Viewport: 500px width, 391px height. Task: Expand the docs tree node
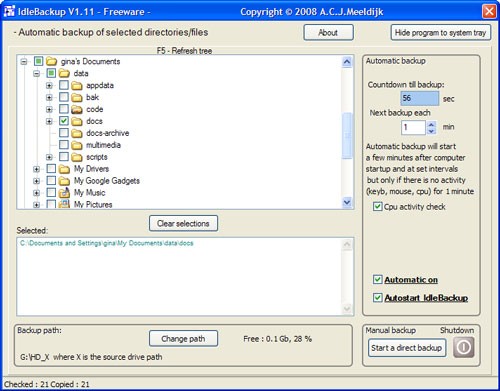tap(49, 121)
